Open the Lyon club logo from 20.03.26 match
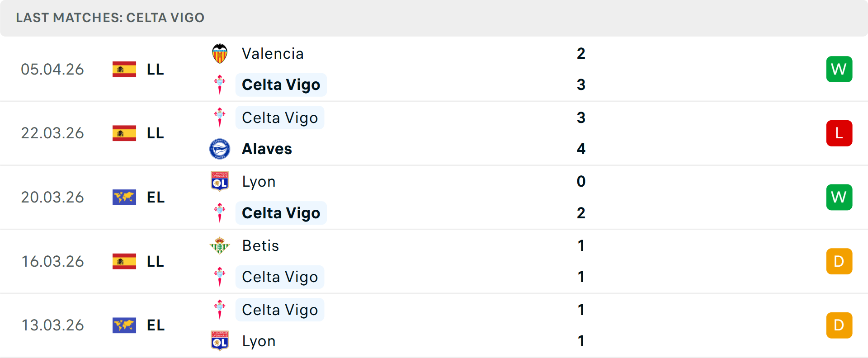 tap(220, 181)
